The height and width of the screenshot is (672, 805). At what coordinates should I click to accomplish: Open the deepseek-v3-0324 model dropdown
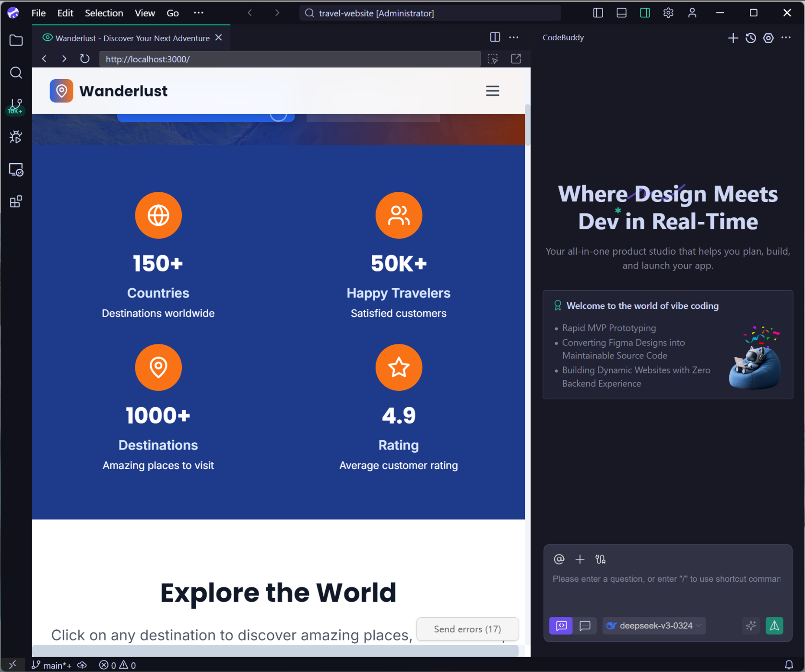coord(654,625)
